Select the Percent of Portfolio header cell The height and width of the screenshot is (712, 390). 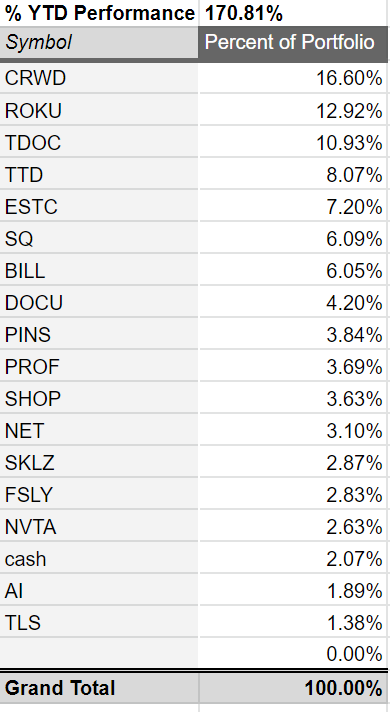tap(293, 42)
